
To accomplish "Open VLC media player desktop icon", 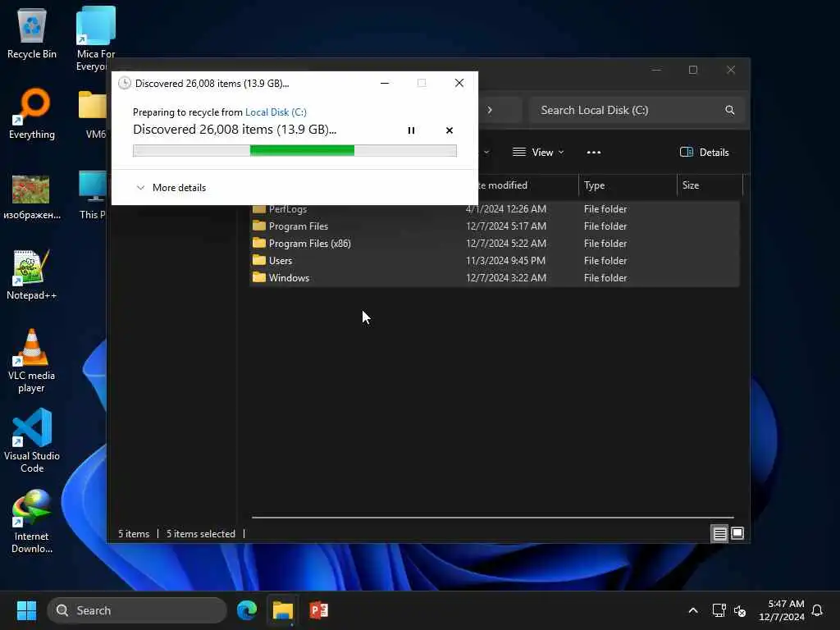I will point(32,361).
